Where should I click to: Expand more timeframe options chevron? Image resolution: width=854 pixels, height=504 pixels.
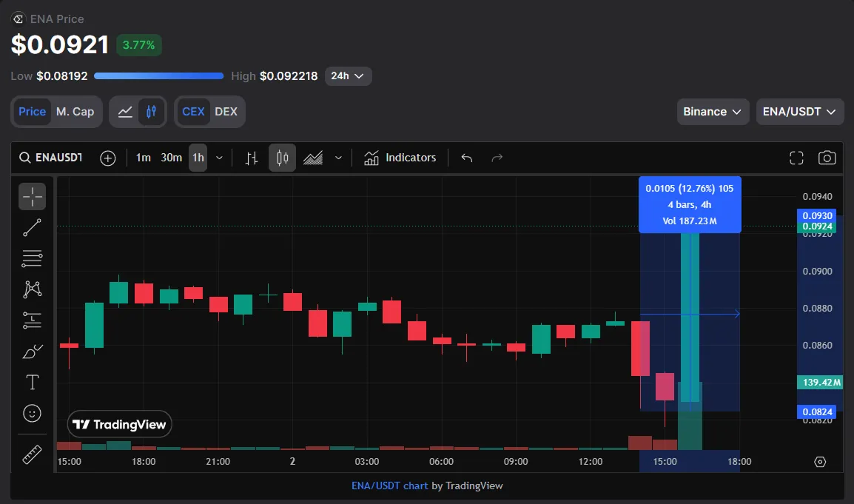pos(219,158)
